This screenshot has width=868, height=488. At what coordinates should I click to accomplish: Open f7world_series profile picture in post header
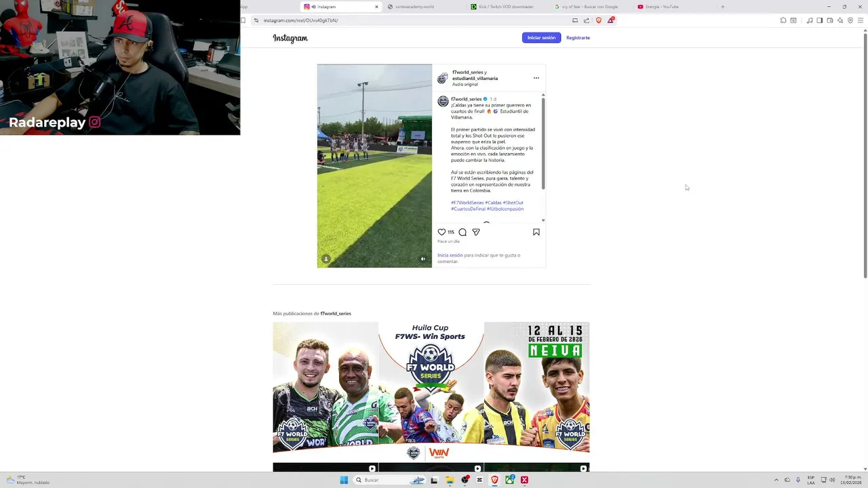[x=443, y=78]
